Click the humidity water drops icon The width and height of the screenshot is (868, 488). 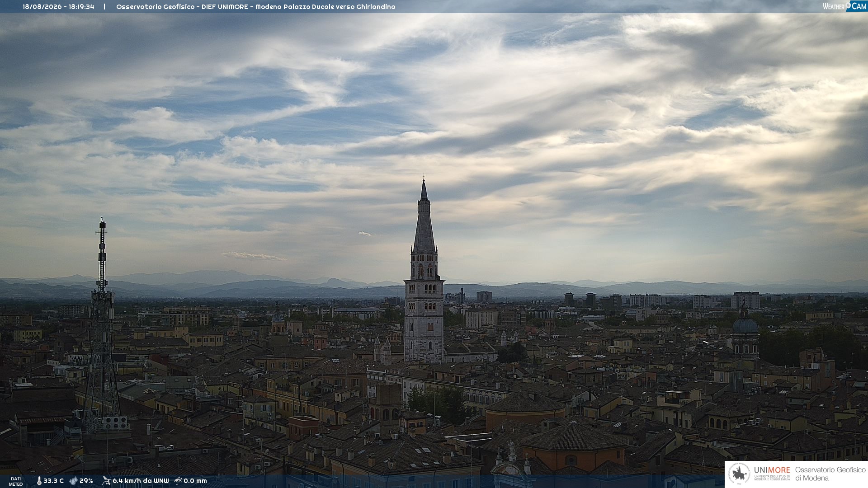[73, 481]
